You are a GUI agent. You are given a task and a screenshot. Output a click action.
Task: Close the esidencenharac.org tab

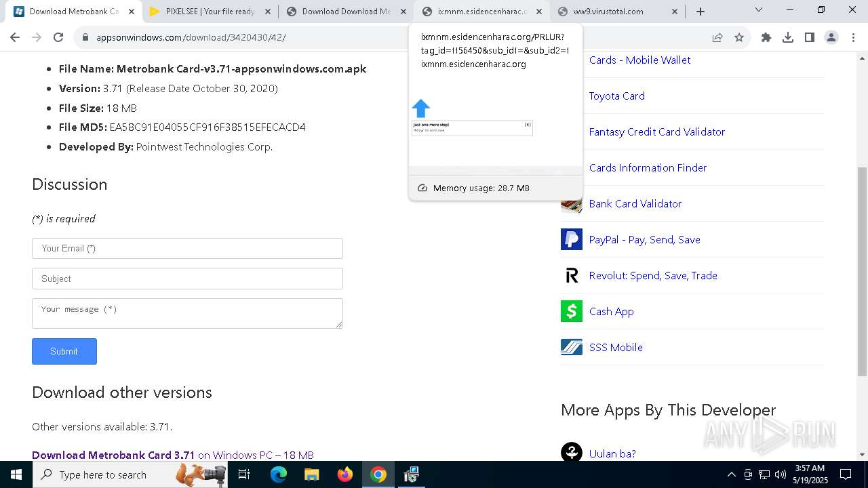click(x=539, y=11)
